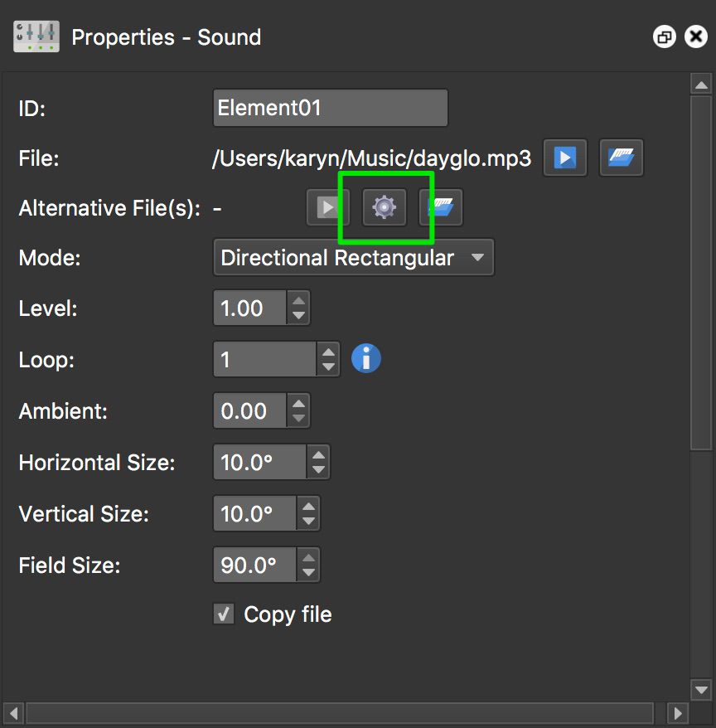Uncheck the Copy file checkbox

(222, 614)
